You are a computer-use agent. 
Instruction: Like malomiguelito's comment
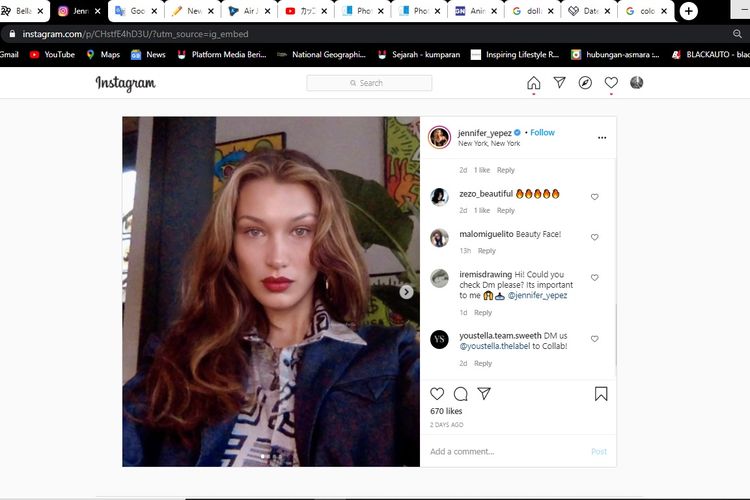point(595,238)
